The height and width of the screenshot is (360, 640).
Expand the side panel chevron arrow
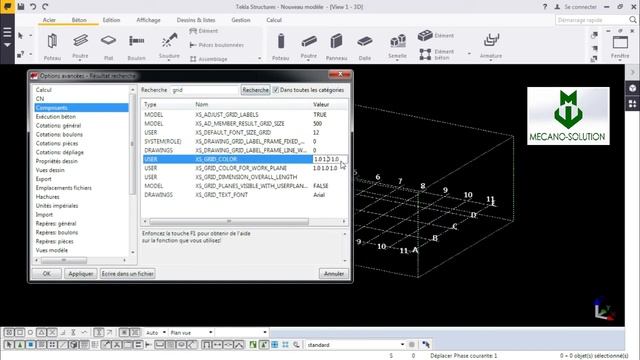pos(633,72)
